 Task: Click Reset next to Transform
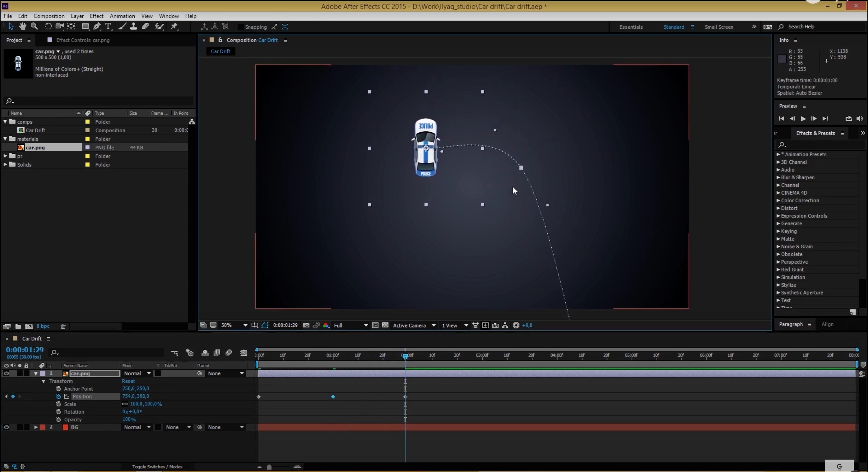(128, 381)
